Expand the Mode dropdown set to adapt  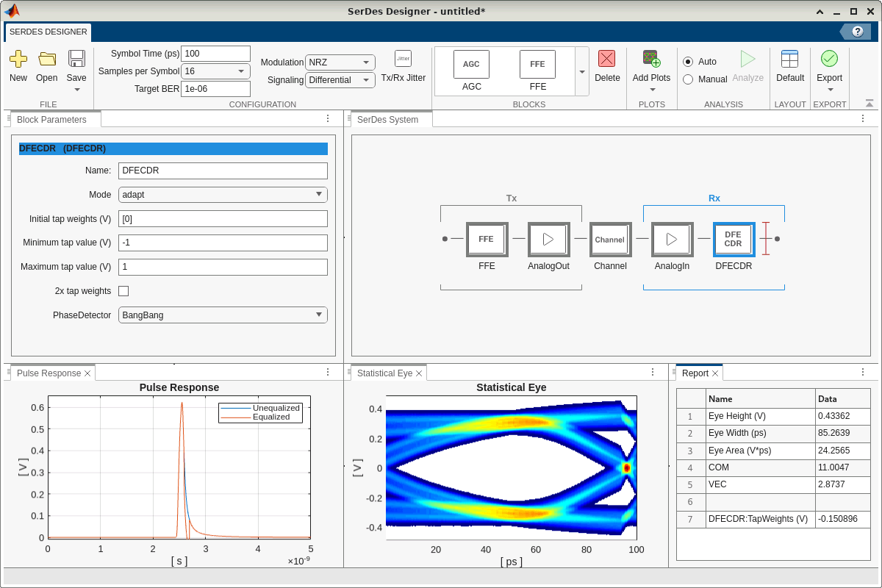[223, 195]
